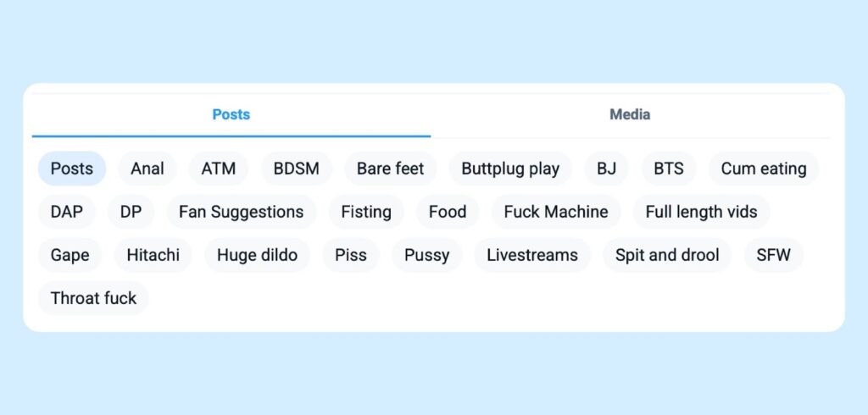
Task: Select the Posts filter chip
Action: pyautogui.click(x=72, y=169)
